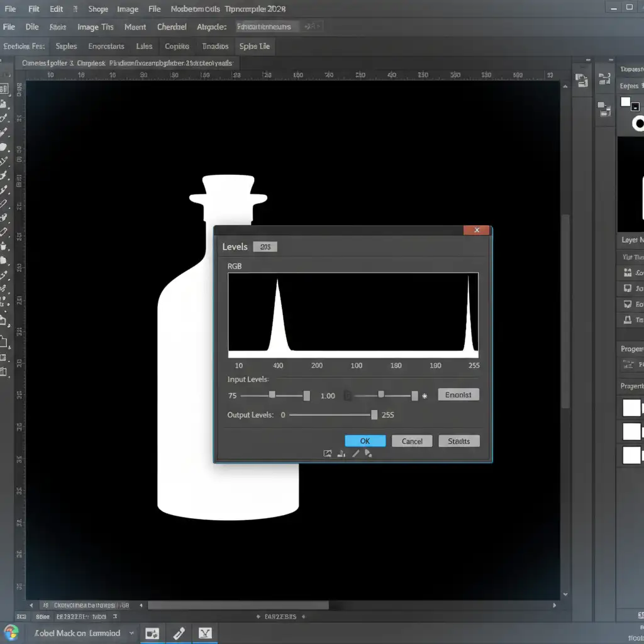The image size is (644, 644).
Task: Click the image icon at Levels dialog bottom
Action: click(x=327, y=453)
